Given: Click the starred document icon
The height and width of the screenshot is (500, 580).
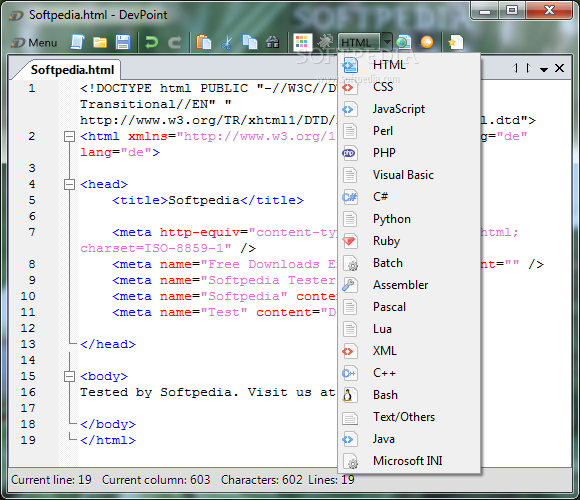Looking at the screenshot, I should [x=456, y=42].
